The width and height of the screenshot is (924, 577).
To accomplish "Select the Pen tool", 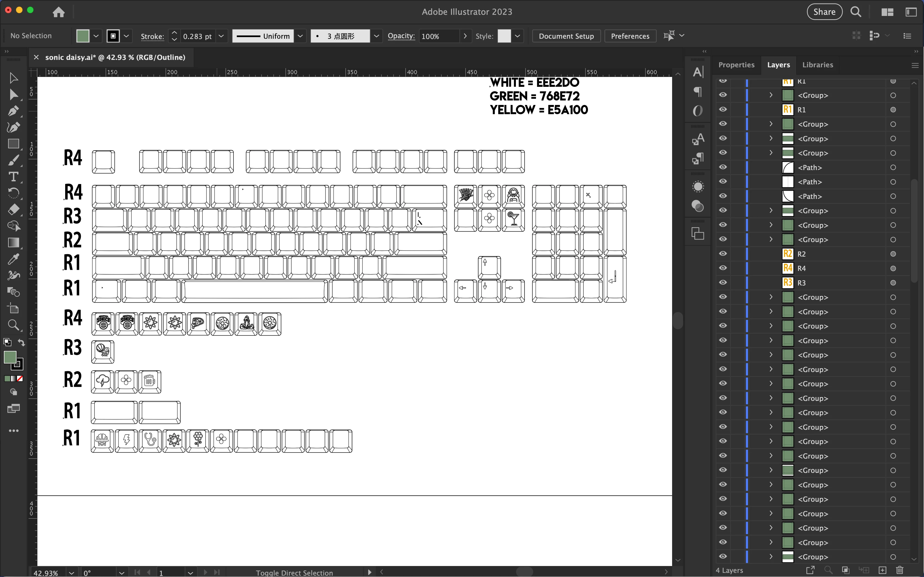I will pos(13,111).
